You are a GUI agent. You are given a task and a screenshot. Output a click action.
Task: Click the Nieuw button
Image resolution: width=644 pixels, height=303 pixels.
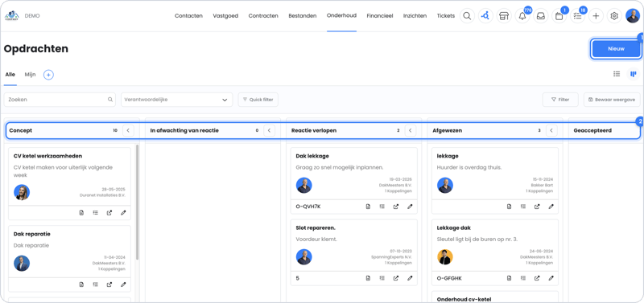(x=616, y=48)
